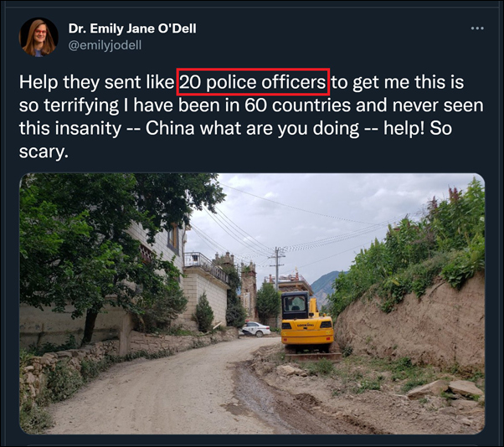Screen dimensions: 504x447
Task: Click the mud wall beside the excavator
Action: pos(414,328)
